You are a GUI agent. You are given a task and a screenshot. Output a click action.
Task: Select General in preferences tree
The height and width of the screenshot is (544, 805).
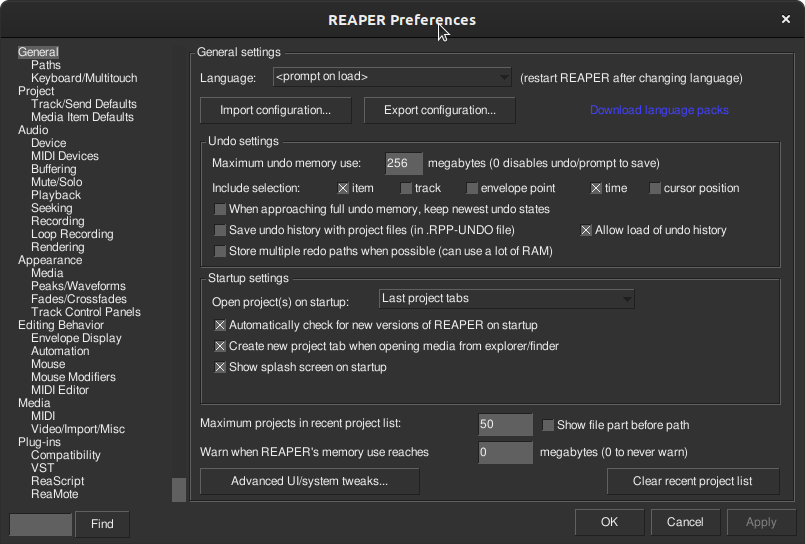pyautogui.click(x=38, y=52)
